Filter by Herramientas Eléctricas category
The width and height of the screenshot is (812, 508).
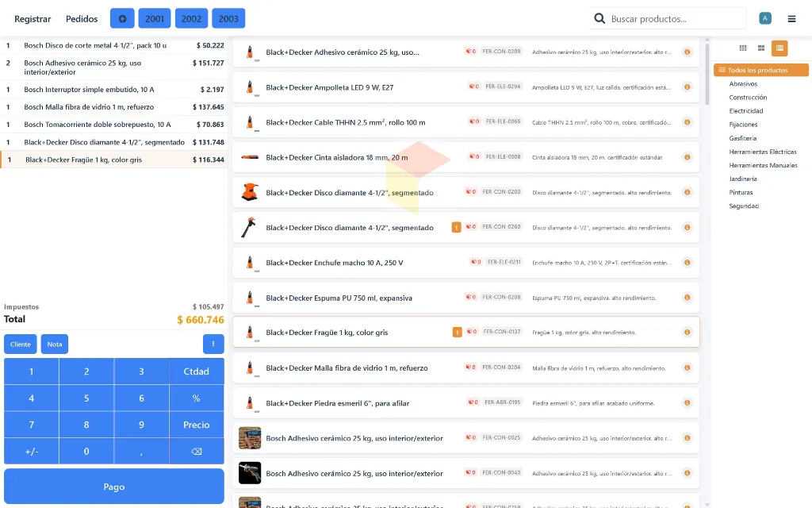[x=763, y=152]
